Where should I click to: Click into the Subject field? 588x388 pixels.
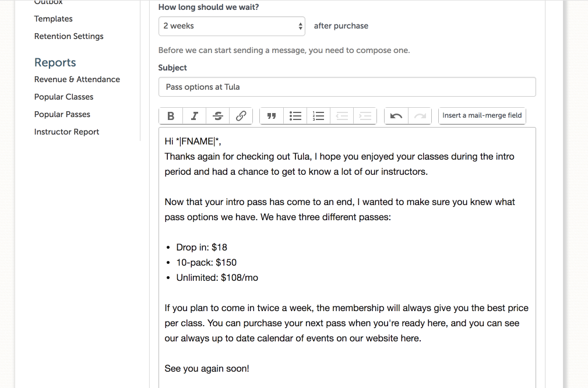click(x=347, y=87)
